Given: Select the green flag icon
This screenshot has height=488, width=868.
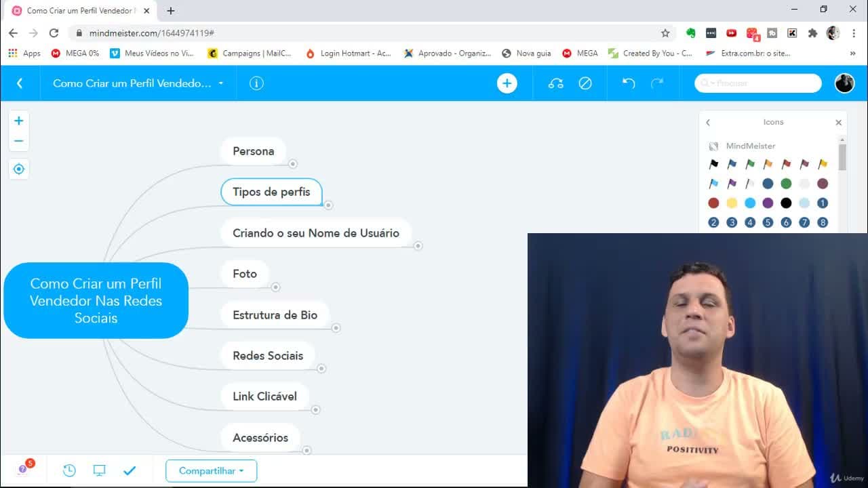Looking at the screenshot, I should pyautogui.click(x=750, y=164).
